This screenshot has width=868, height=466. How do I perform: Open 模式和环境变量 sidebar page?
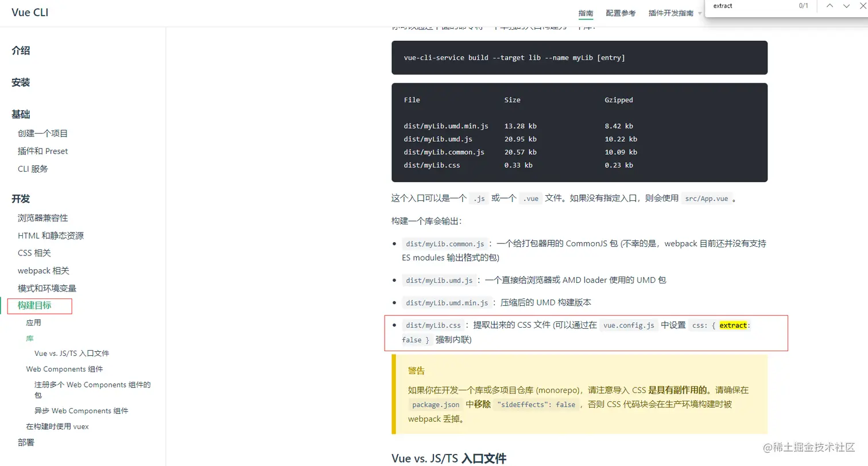click(47, 288)
